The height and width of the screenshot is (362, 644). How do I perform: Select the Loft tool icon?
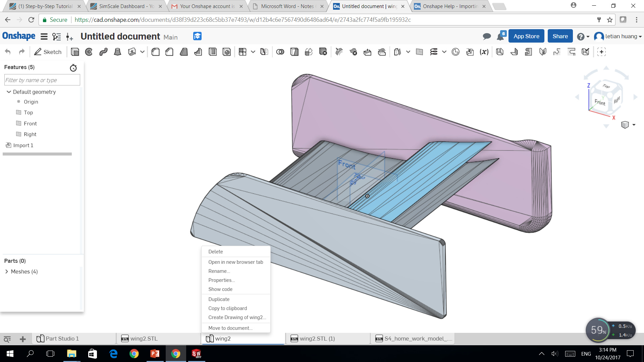(x=117, y=52)
